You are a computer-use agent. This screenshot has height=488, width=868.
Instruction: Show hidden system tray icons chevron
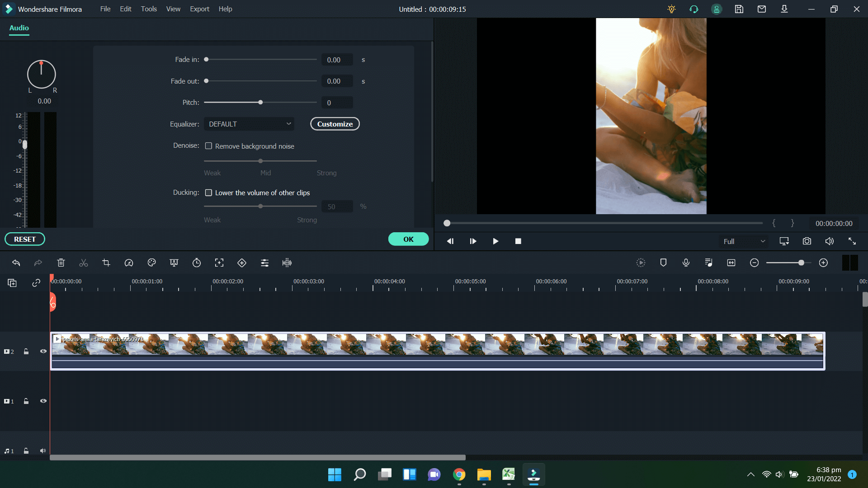point(750,474)
